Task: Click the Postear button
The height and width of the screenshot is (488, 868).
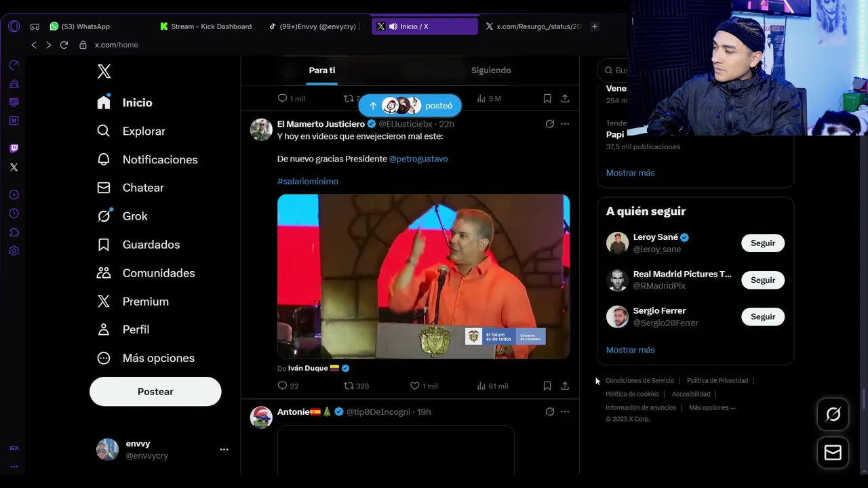Action: (x=155, y=392)
